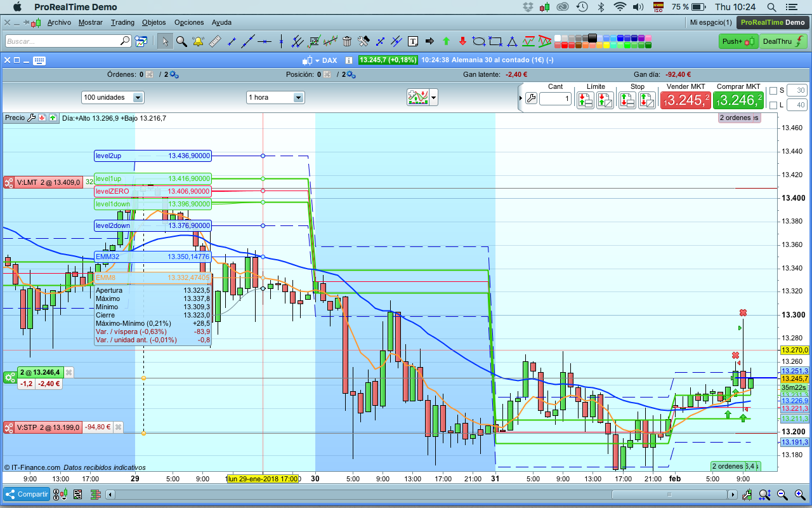812x508 pixels.
Task: Open the 100 unidades dropdown
Action: click(113, 97)
